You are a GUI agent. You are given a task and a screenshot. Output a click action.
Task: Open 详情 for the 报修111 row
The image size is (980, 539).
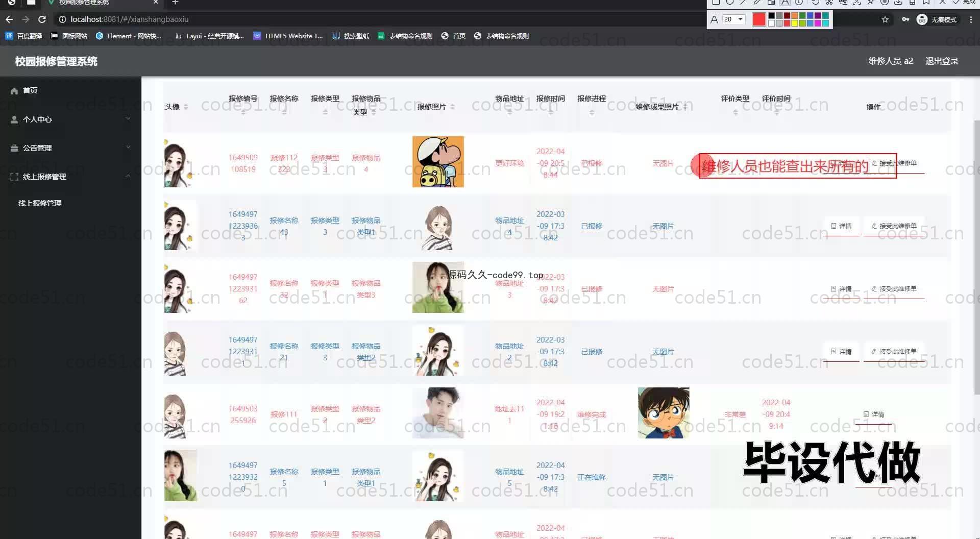[x=874, y=414]
